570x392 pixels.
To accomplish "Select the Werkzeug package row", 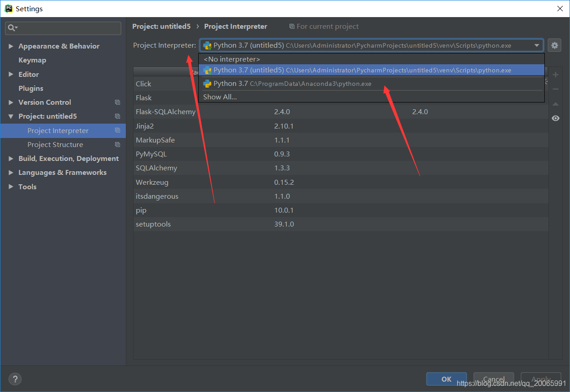I will coord(341,182).
